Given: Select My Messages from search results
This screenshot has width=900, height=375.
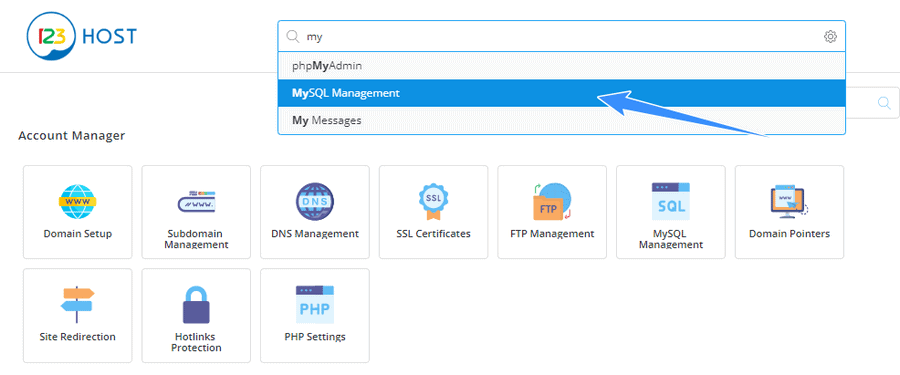Looking at the screenshot, I should 561,121.
